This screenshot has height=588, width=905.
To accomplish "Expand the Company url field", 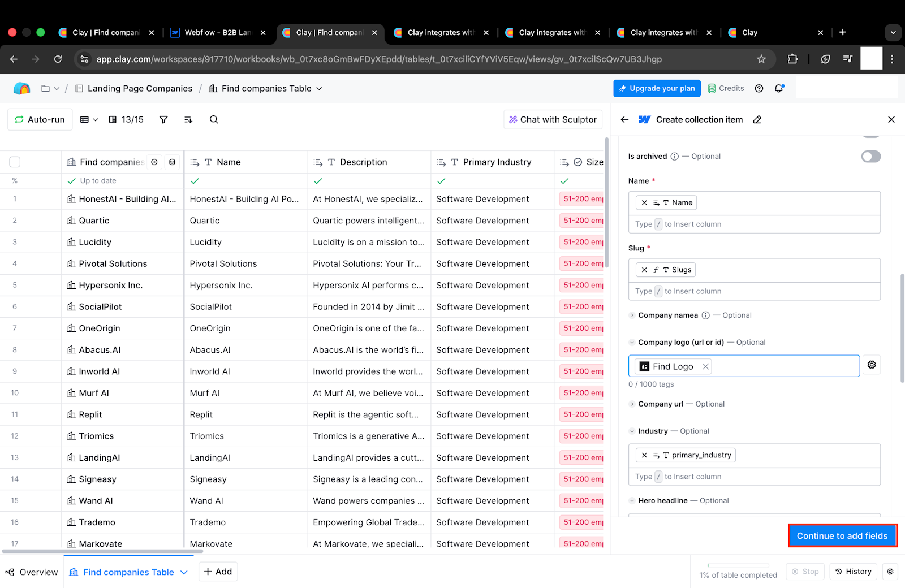I will click(632, 404).
